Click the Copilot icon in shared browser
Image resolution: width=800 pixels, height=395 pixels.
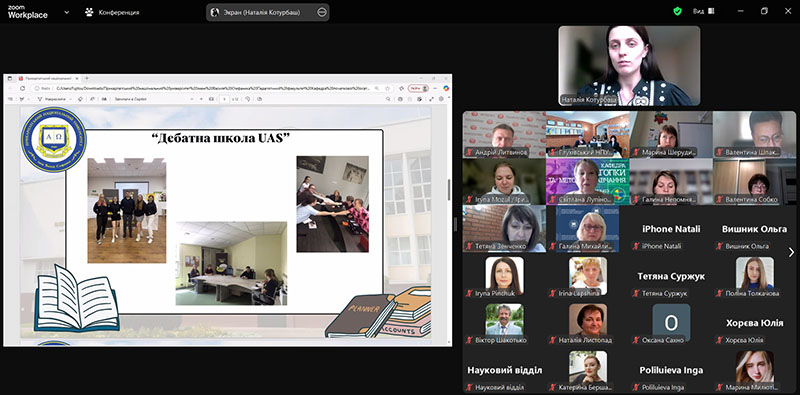click(x=446, y=88)
